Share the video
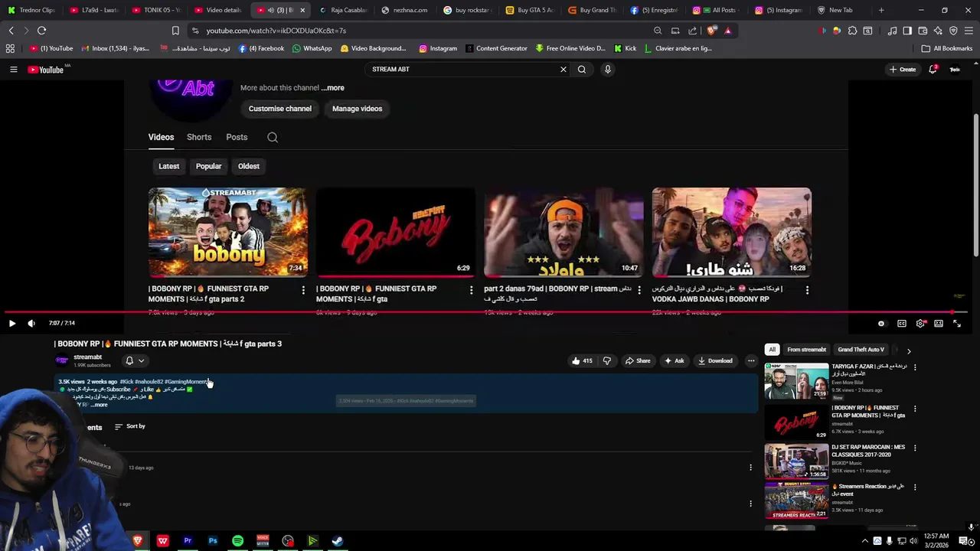This screenshot has width=980, height=551. [x=638, y=361]
